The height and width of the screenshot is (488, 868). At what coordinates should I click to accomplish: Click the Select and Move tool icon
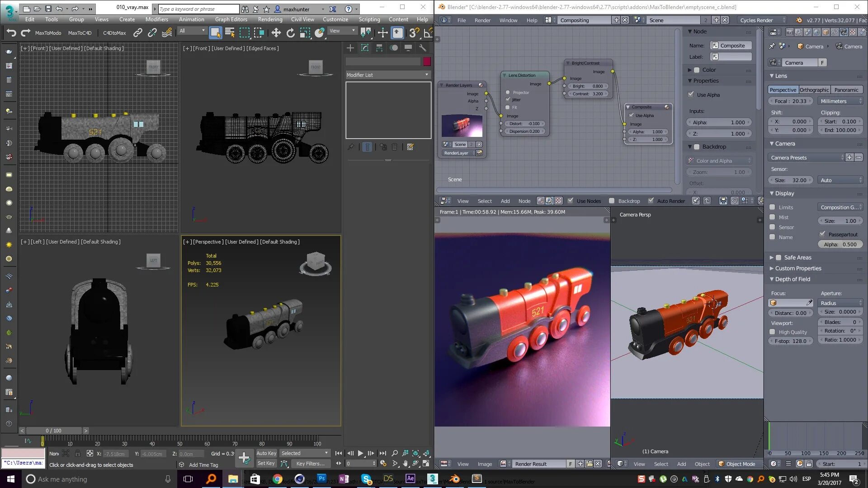click(276, 33)
